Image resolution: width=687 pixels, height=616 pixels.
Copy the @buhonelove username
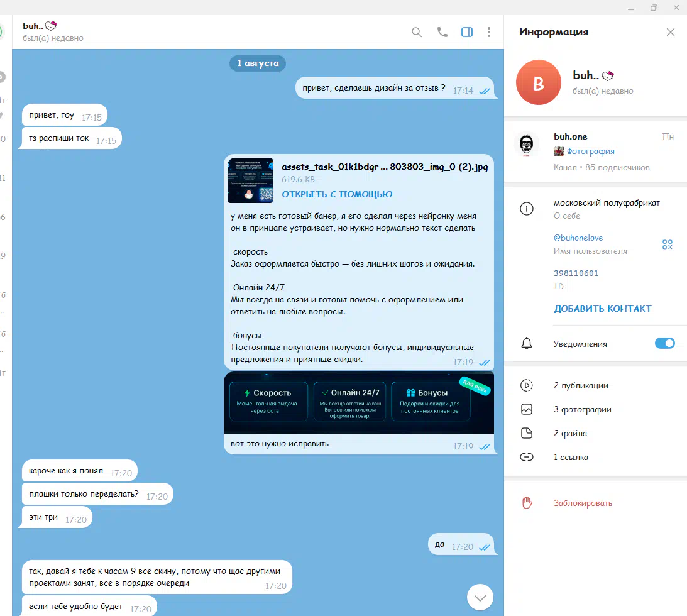click(x=578, y=238)
